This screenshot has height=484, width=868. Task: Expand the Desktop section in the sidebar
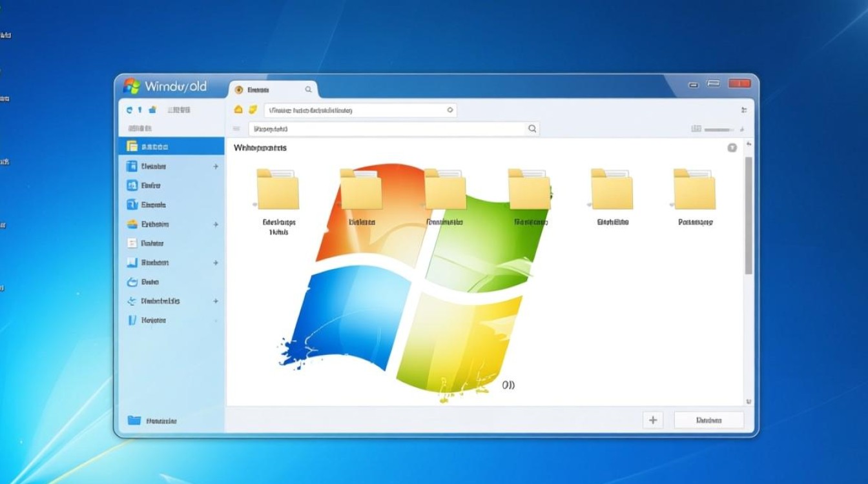click(x=216, y=166)
